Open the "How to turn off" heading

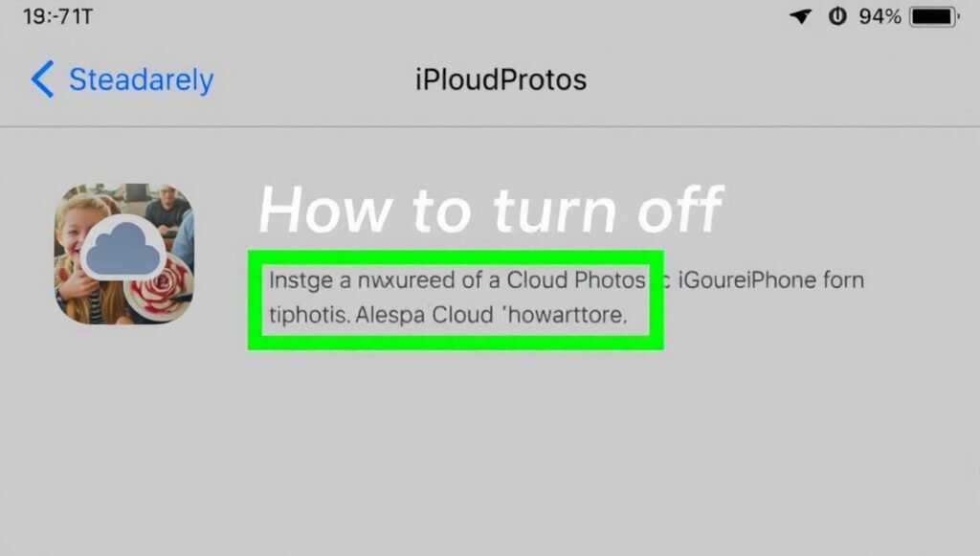489,210
